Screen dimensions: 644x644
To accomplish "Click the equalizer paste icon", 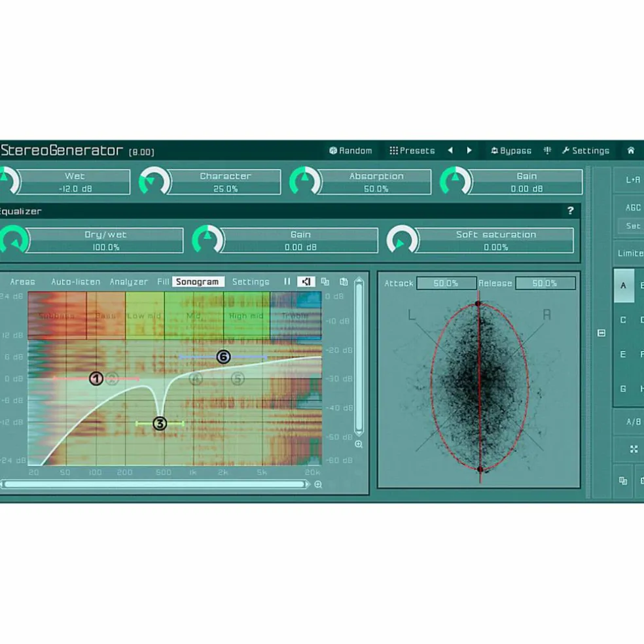I will coord(344,281).
